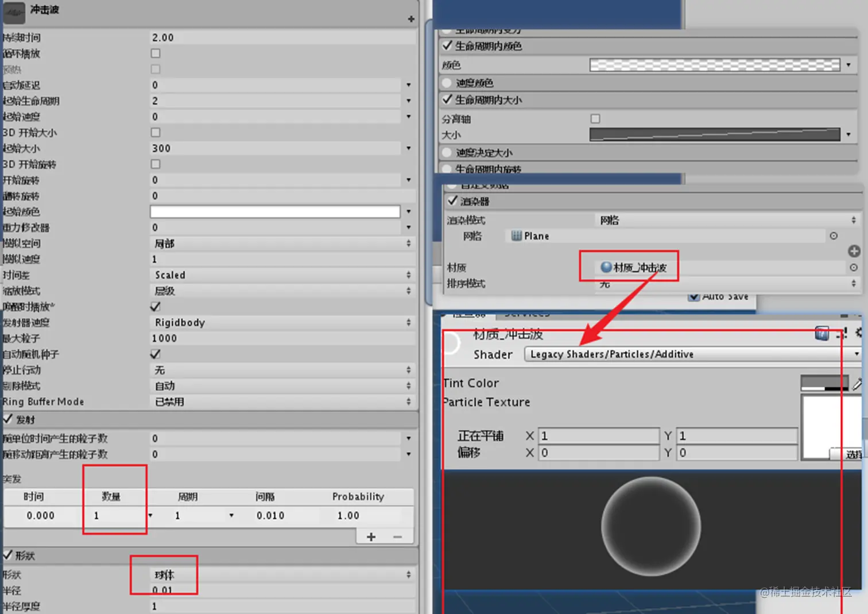Open 剔除模式 dropdown showing 自动

[282, 386]
